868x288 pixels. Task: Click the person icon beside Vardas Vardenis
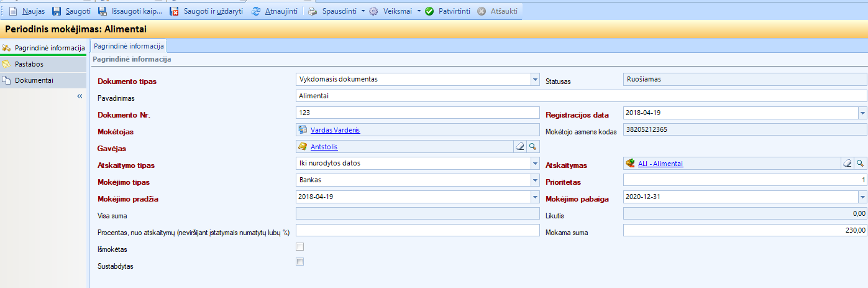click(x=303, y=129)
